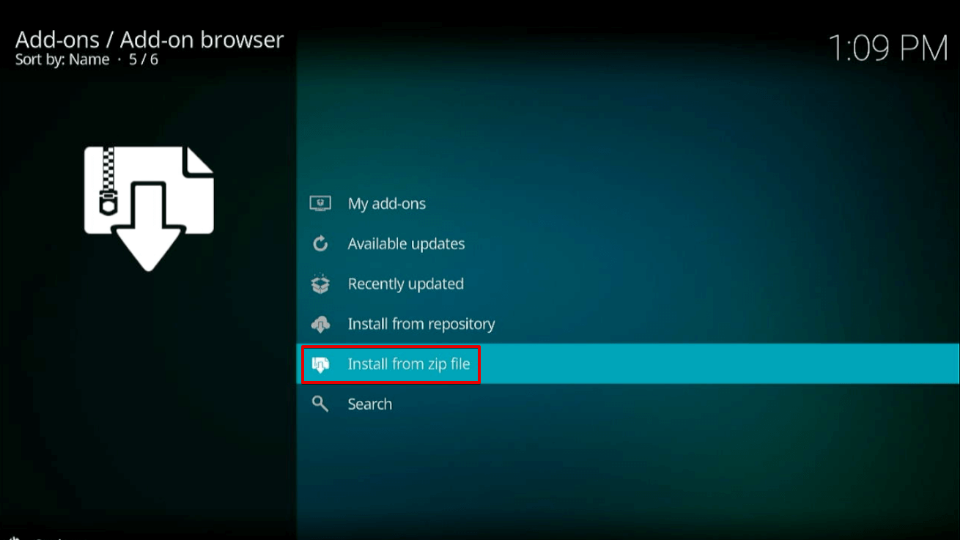Click the Search magnifier icon
Image resolution: width=960 pixels, height=540 pixels.
tap(320, 404)
